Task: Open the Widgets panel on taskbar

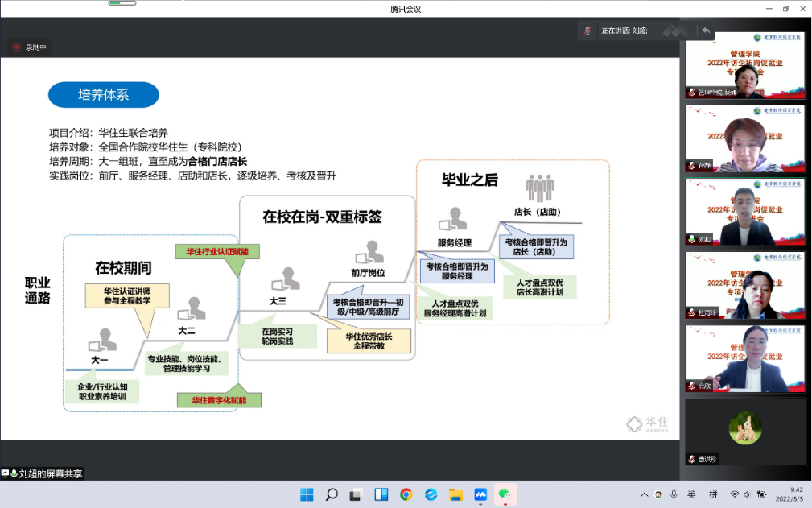Action: [x=381, y=494]
